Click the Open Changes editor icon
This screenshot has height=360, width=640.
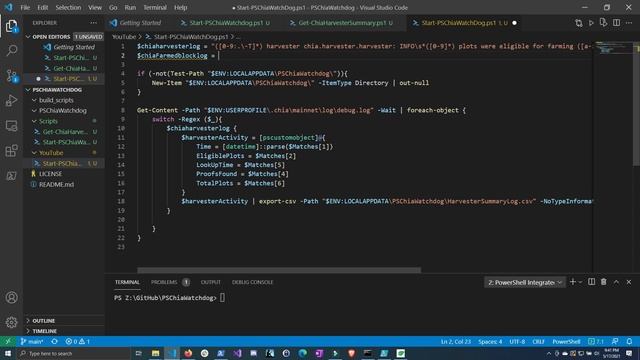(x=578, y=23)
